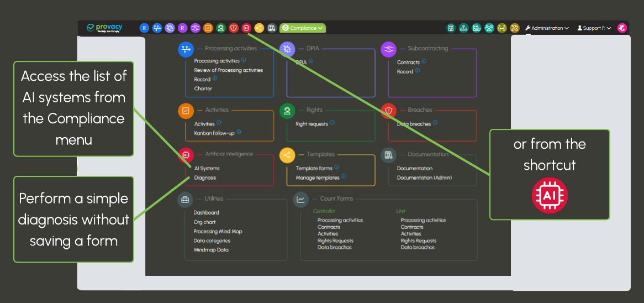Click the pink user avatar icon
Image resolution: width=644 pixels, height=303 pixels.
[622, 28]
